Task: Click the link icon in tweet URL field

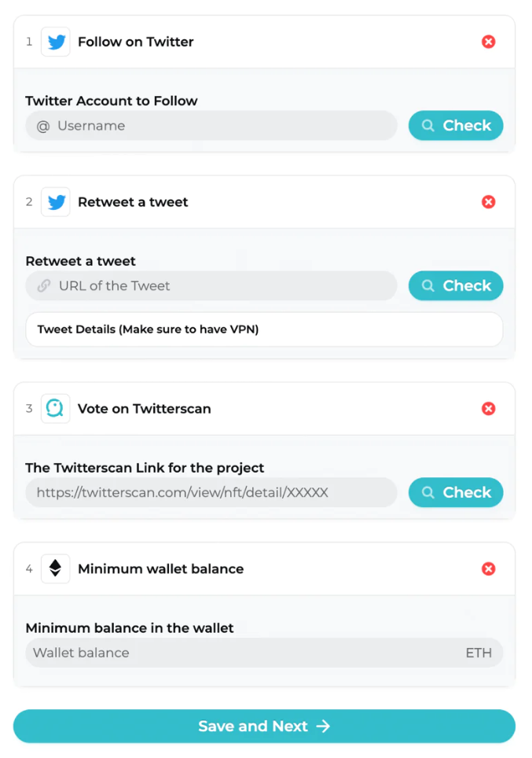Action: pyautogui.click(x=44, y=285)
